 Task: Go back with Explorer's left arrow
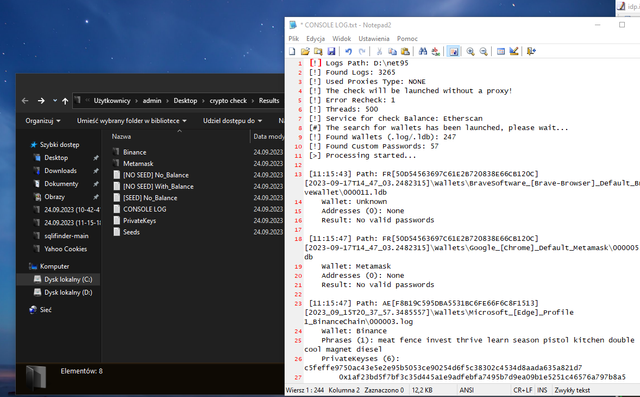25,101
